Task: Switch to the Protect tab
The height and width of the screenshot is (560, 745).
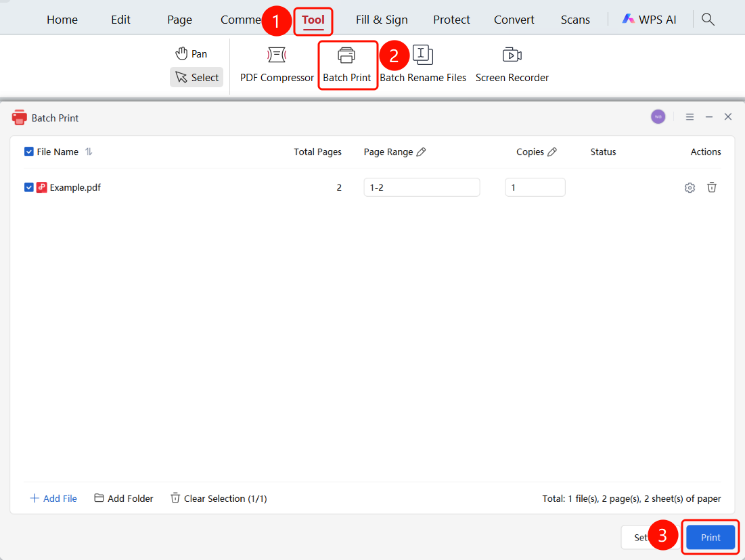Action: click(x=451, y=20)
